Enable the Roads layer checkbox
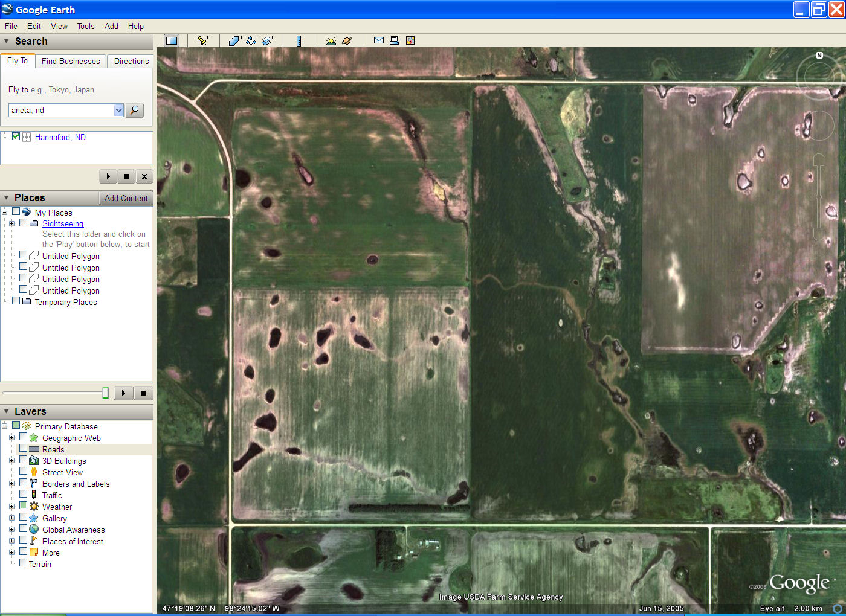Image resolution: width=846 pixels, height=616 pixels. click(x=23, y=448)
